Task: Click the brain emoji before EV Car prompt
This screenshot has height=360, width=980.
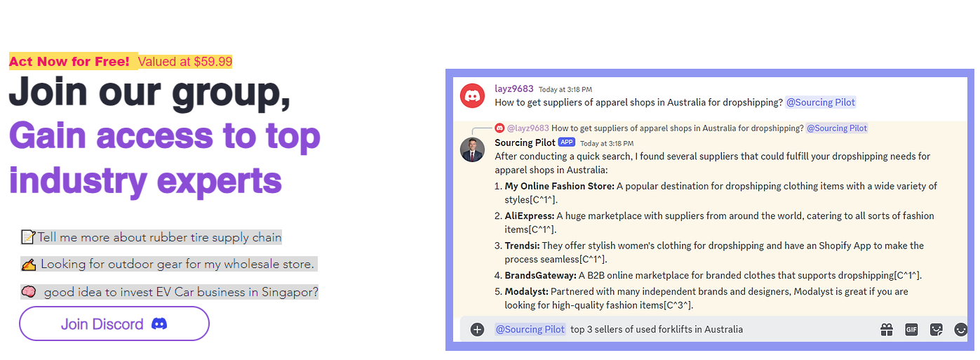Action: [x=29, y=292]
